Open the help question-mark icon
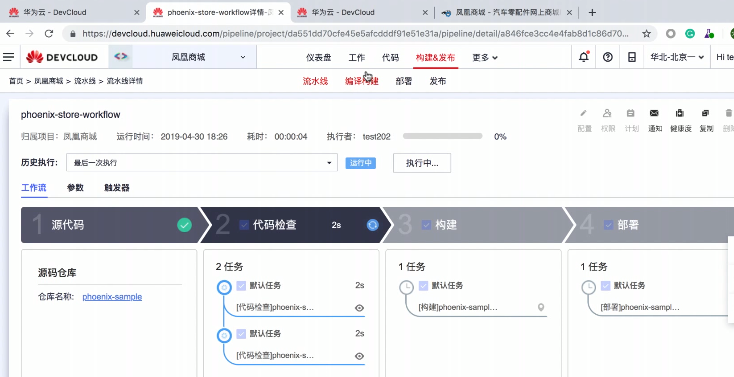This screenshot has height=377, width=734. (x=608, y=57)
